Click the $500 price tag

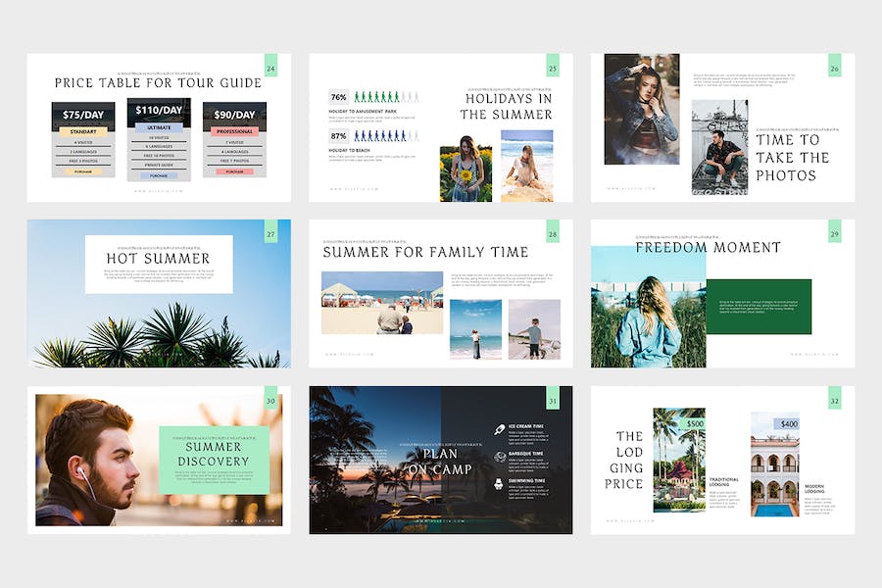click(x=694, y=423)
